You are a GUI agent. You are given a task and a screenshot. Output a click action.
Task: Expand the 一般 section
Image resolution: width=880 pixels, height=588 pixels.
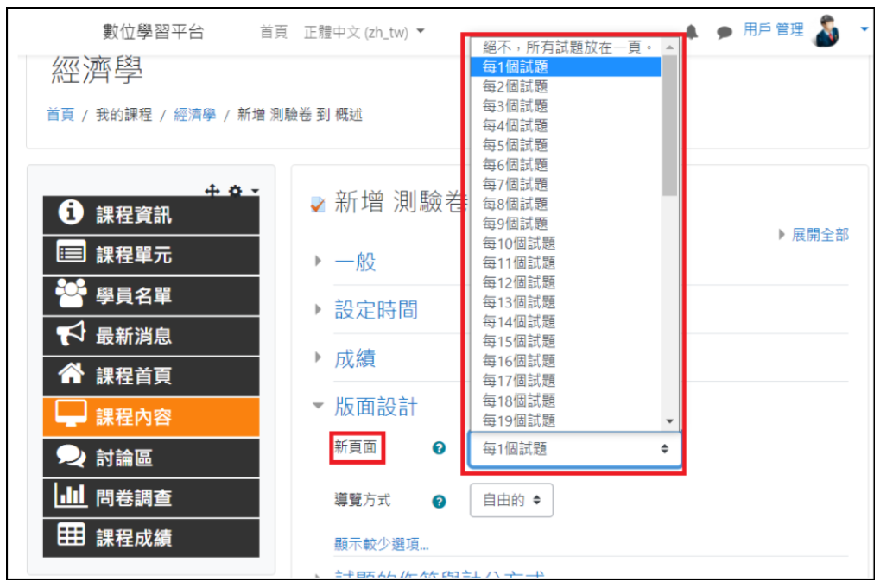coord(355,262)
